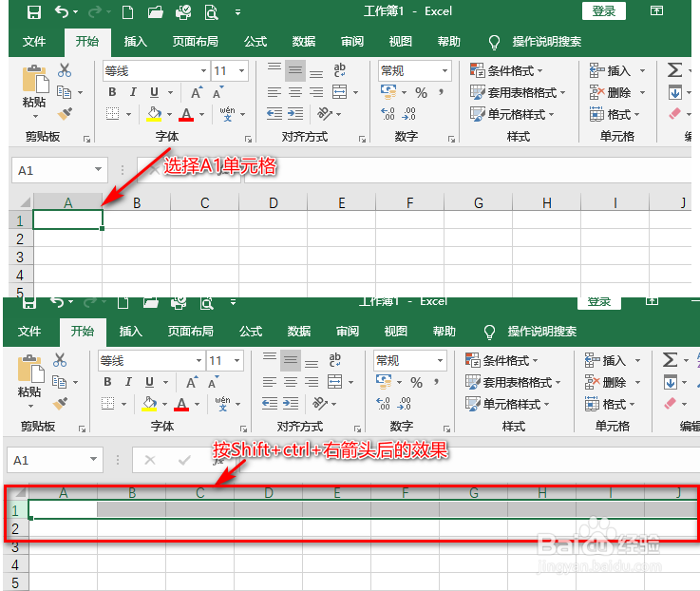Image resolution: width=700 pixels, height=591 pixels.
Task: Click the Format painter brush in the bottom window
Action: pos(60,404)
